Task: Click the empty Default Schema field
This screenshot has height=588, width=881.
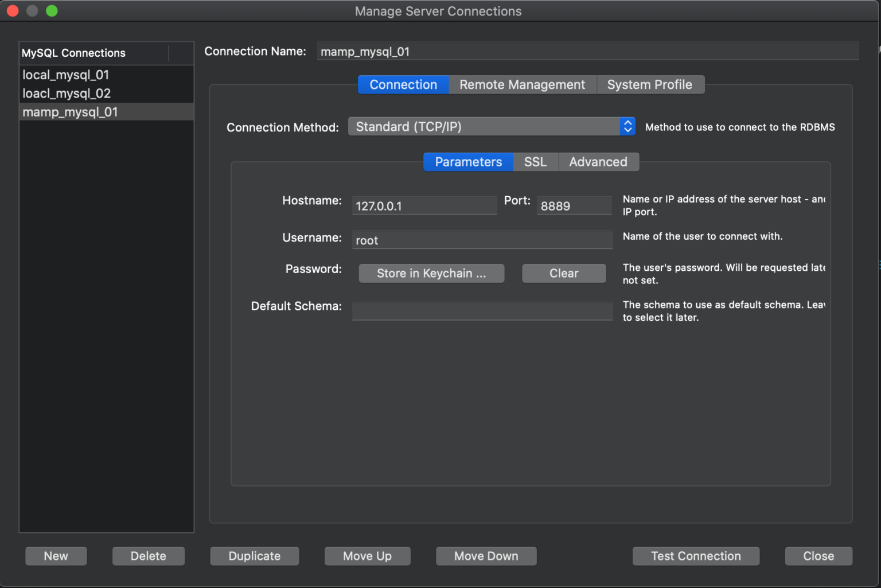Action: point(482,311)
